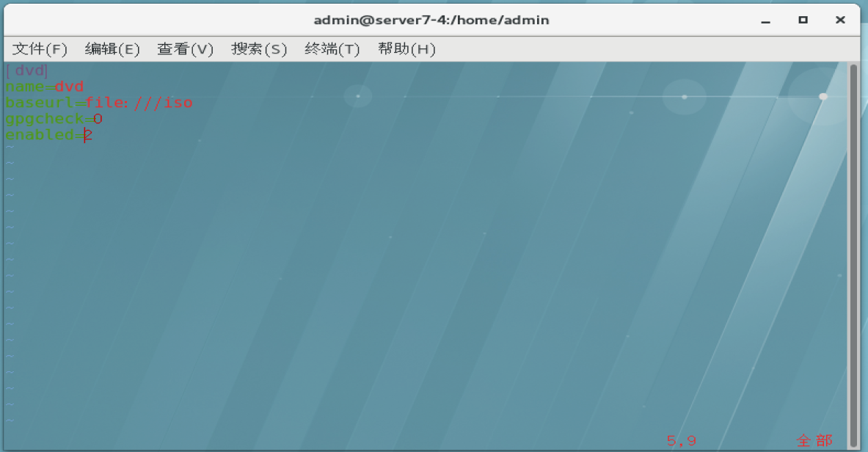This screenshot has height=452, width=868.
Task: Maximize the terminal window
Action: coord(803,20)
